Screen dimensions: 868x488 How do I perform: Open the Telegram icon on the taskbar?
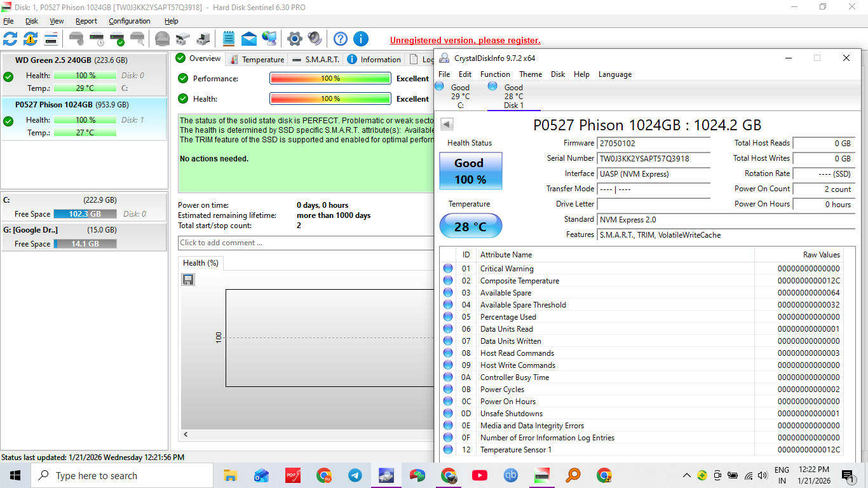355,475
